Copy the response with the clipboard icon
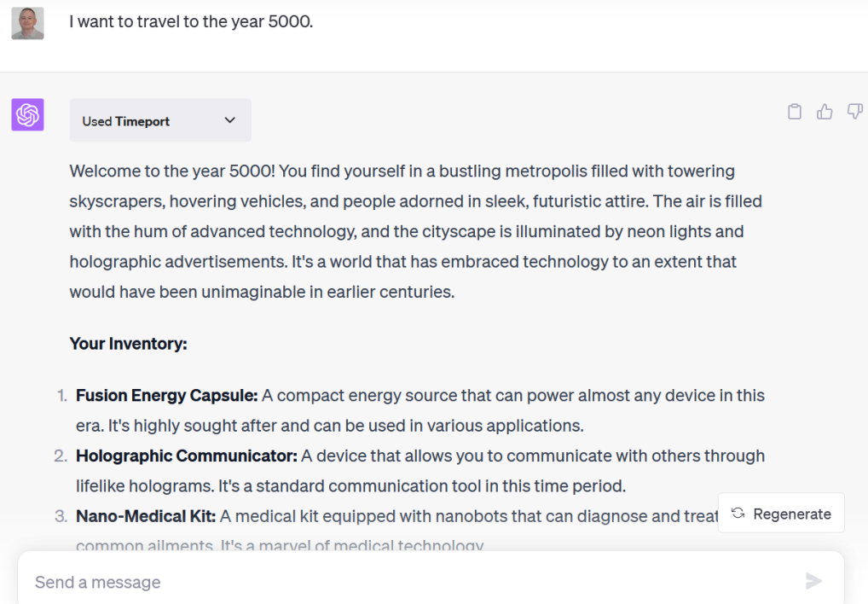868x604 pixels. 795,112
